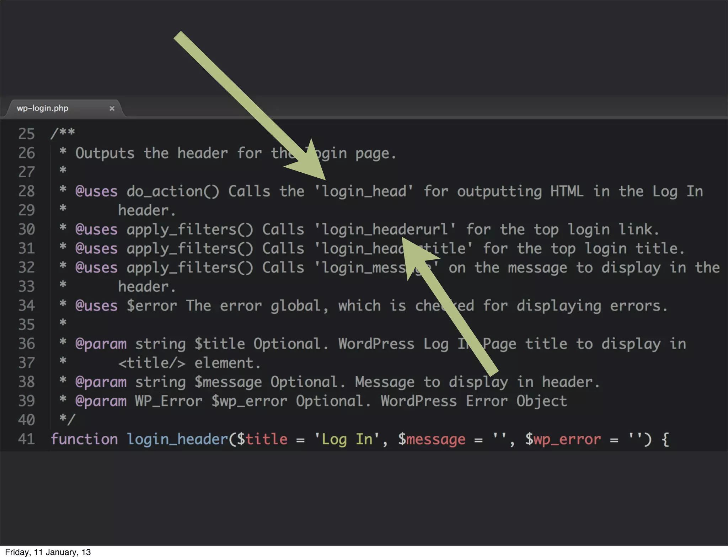Screen dimensions: 728x560
Task: Click the @uses tag on line 34
Action: pyautogui.click(x=96, y=306)
